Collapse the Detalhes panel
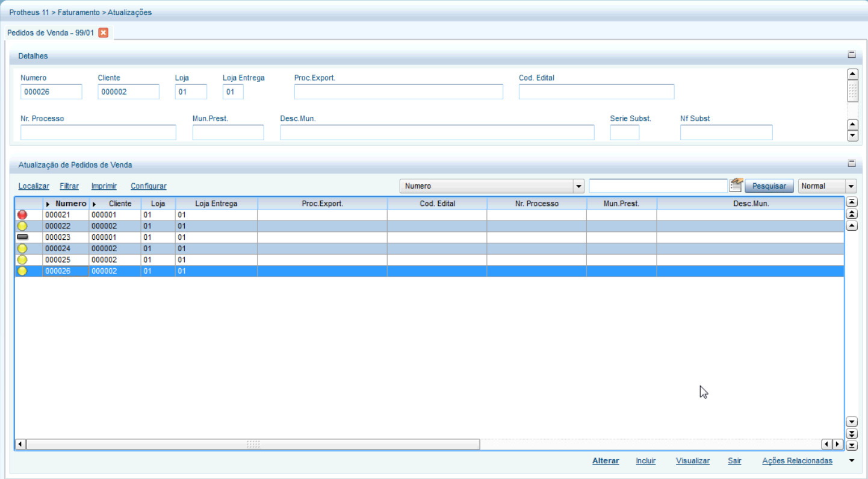 (852, 54)
